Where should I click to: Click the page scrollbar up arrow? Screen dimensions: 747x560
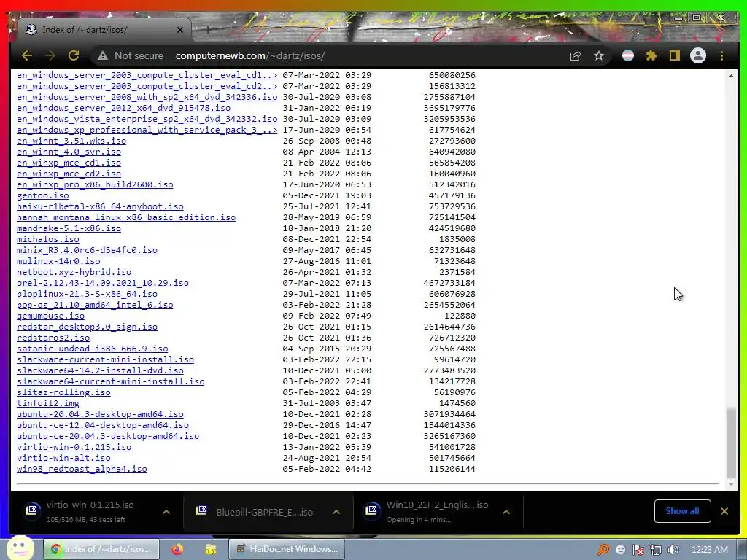pyautogui.click(x=731, y=75)
